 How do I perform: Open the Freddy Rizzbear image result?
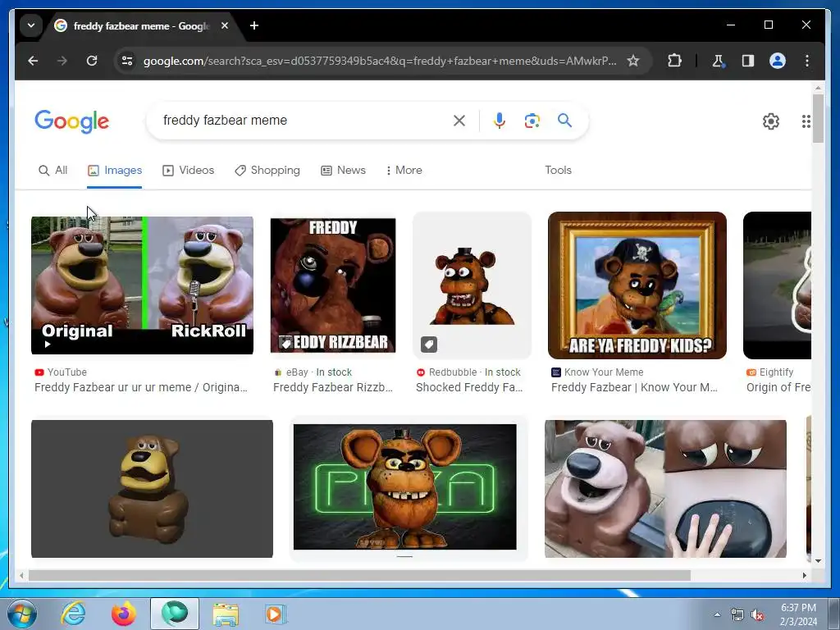coord(333,285)
